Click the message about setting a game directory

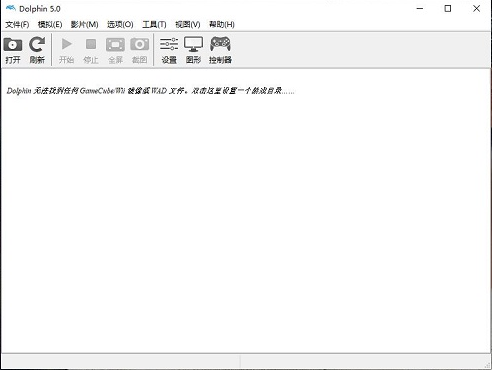(151, 91)
